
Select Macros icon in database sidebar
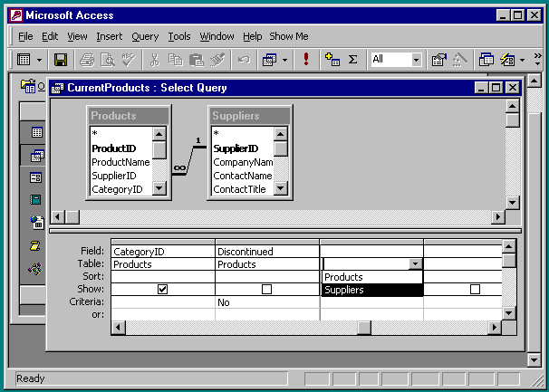pos(35,245)
